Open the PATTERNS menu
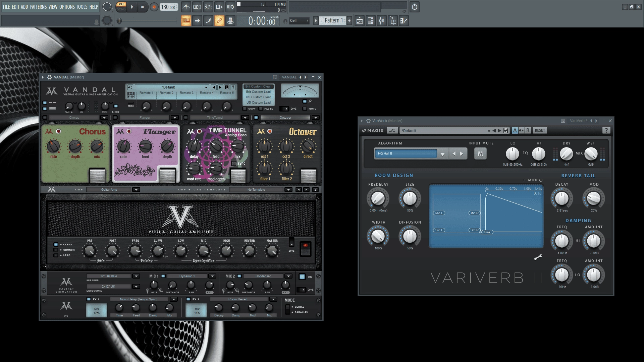Viewport: 644px width, 362px height. [x=38, y=7]
